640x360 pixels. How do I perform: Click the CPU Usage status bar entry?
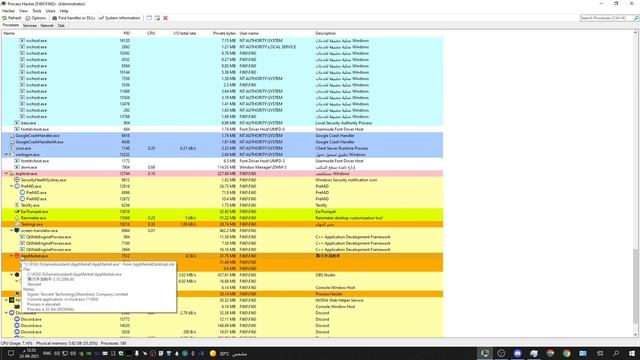click(x=16, y=344)
